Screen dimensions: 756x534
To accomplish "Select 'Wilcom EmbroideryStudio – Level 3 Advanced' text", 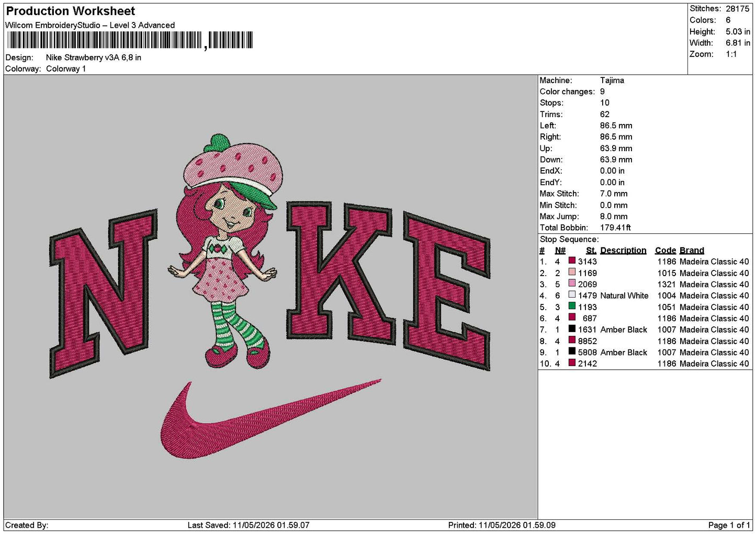I will 90,25.
